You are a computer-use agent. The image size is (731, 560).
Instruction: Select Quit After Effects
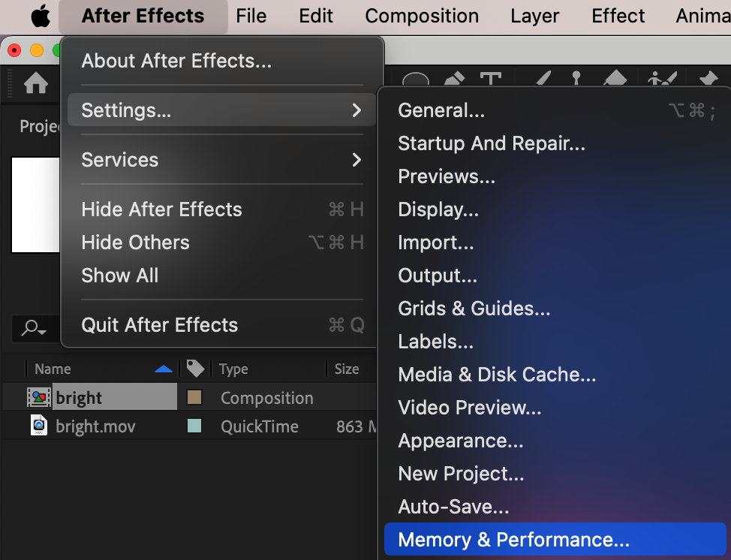pos(160,325)
